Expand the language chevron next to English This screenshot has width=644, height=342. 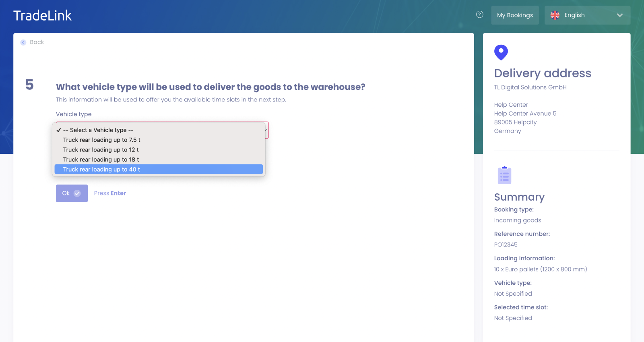(619, 15)
